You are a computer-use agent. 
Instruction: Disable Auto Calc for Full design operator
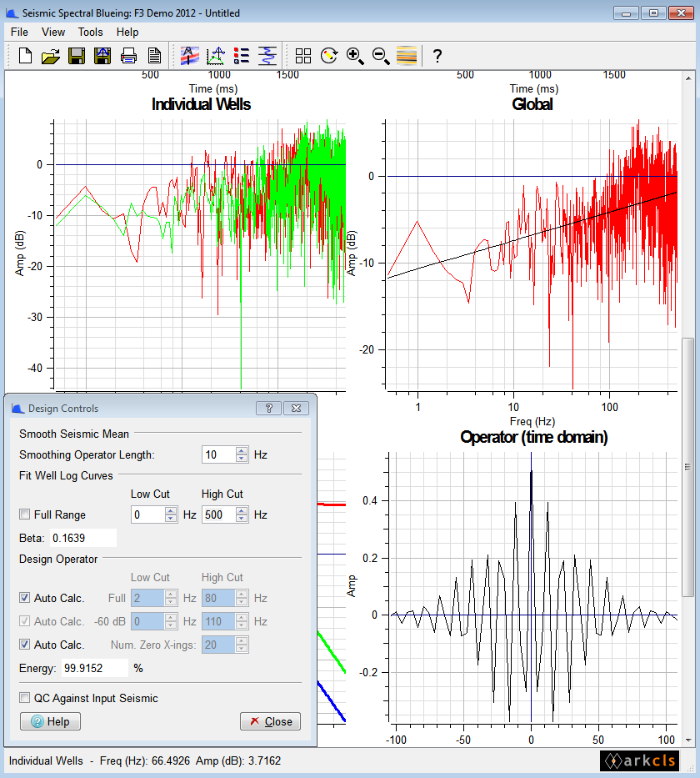(x=24, y=598)
